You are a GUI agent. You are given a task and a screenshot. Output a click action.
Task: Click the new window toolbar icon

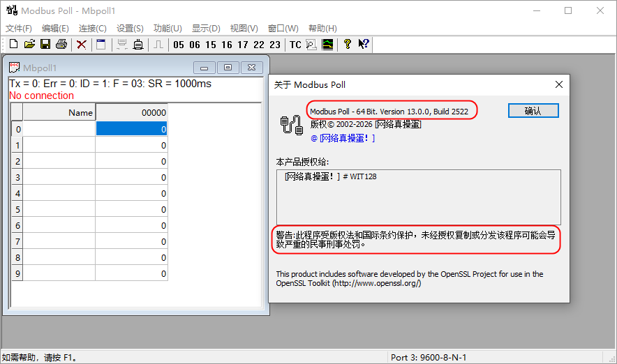point(101,45)
